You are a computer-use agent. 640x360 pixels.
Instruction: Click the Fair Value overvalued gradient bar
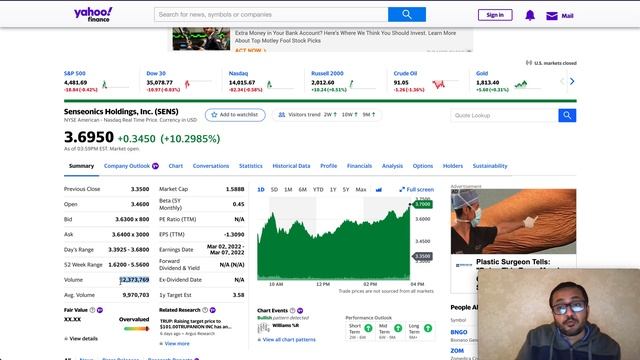click(x=136, y=329)
